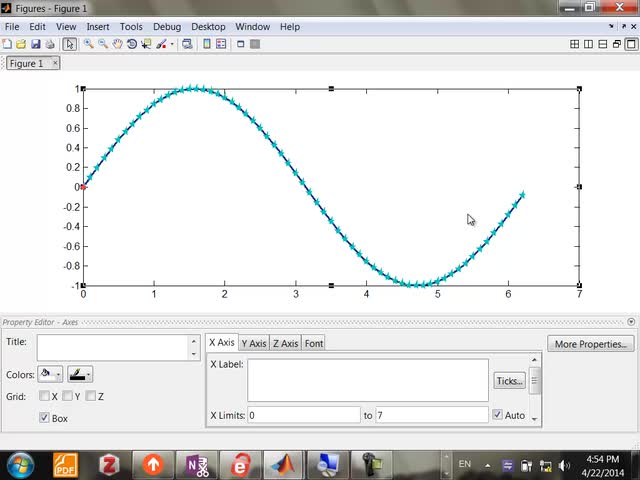Open the axes background color dropdown
Image resolution: width=640 pixels, height=480 pixels.
click(50, 374)
